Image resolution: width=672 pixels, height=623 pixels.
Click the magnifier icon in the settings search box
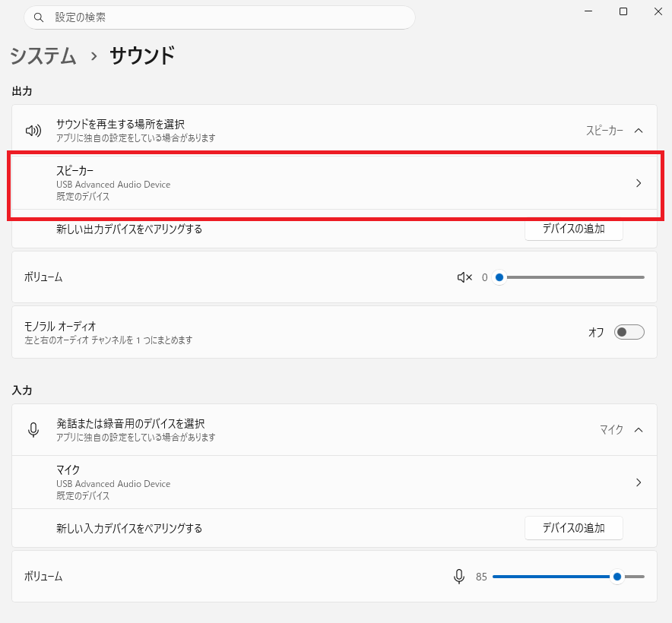[39, 17]
